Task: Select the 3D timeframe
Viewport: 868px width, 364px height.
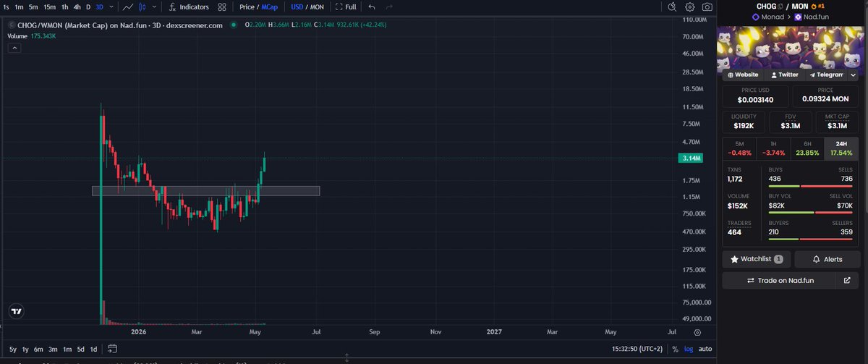Action: pyautogui.click(x=100, y=7)
